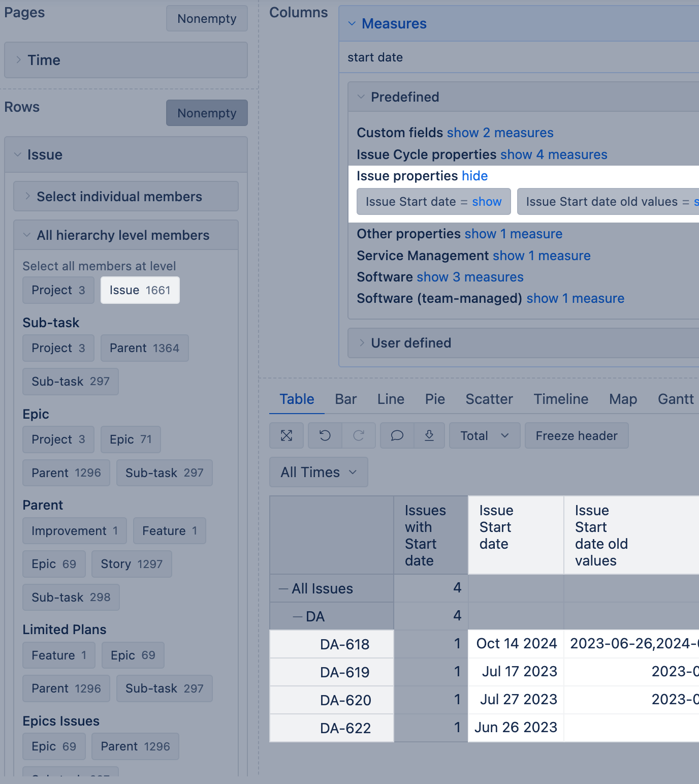Show 1 Software (team-managed) measure

[576, 298]
